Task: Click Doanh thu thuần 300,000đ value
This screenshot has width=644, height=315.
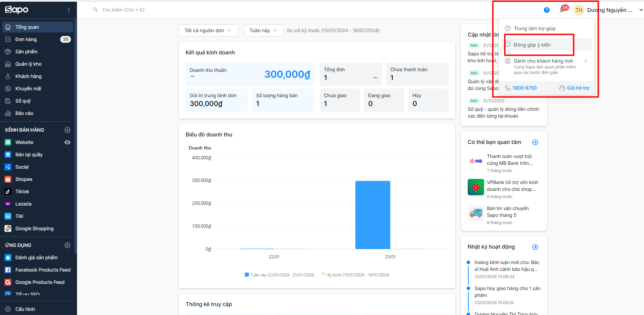Action: pos(287,74)
